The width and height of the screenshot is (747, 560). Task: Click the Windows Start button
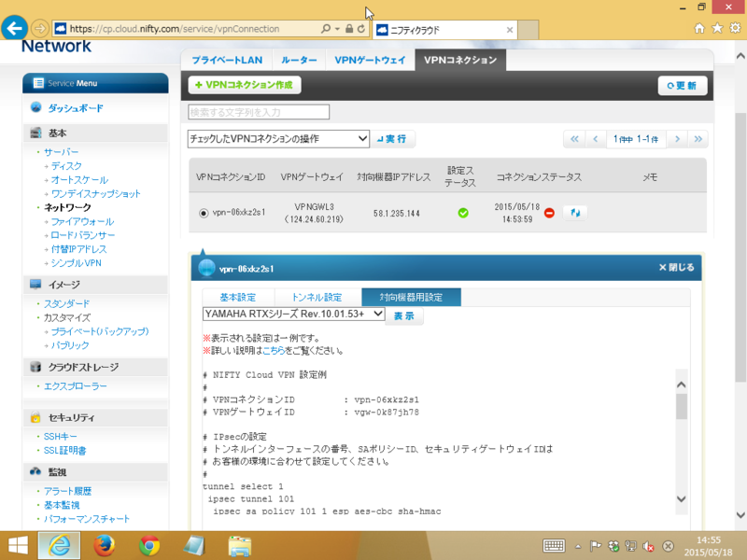pyautogui.click(x=18, y=546)
